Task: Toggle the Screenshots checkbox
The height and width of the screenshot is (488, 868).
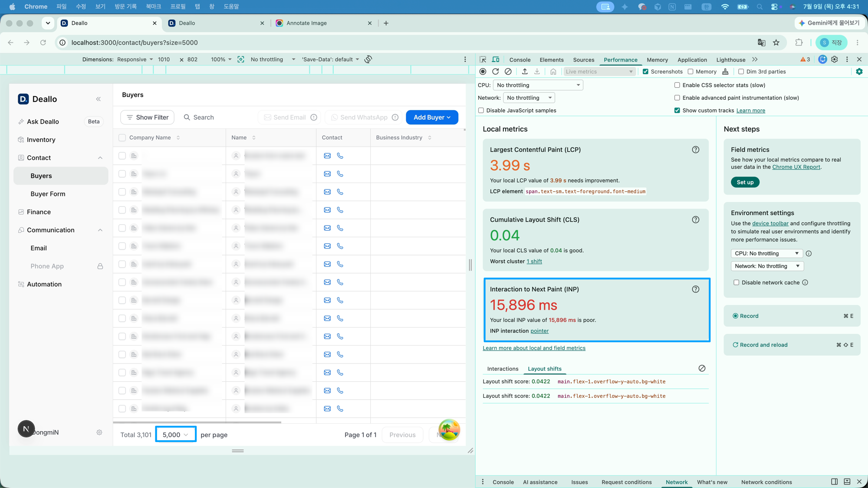Action: point(645,72)
